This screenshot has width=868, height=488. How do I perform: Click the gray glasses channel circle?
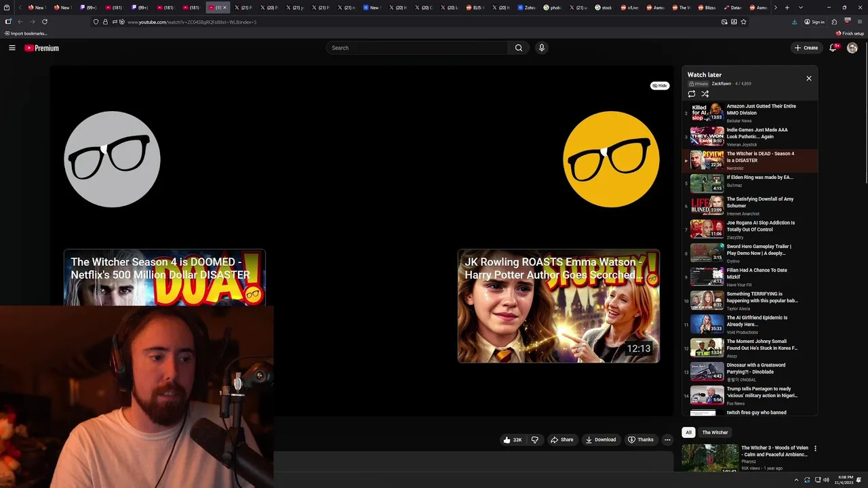(x=112, y=159)
